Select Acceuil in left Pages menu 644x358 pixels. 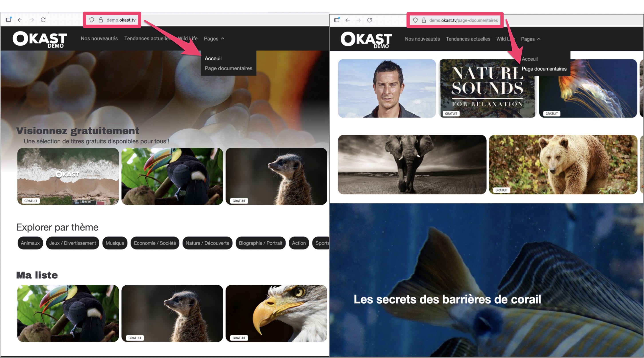(213, 58)
